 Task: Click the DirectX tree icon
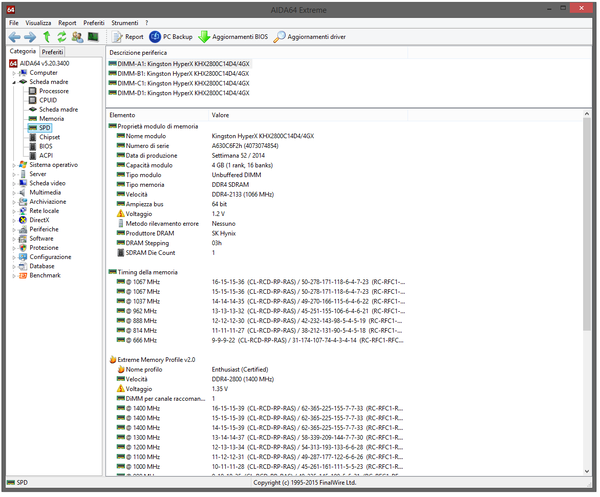click(23, 220)
